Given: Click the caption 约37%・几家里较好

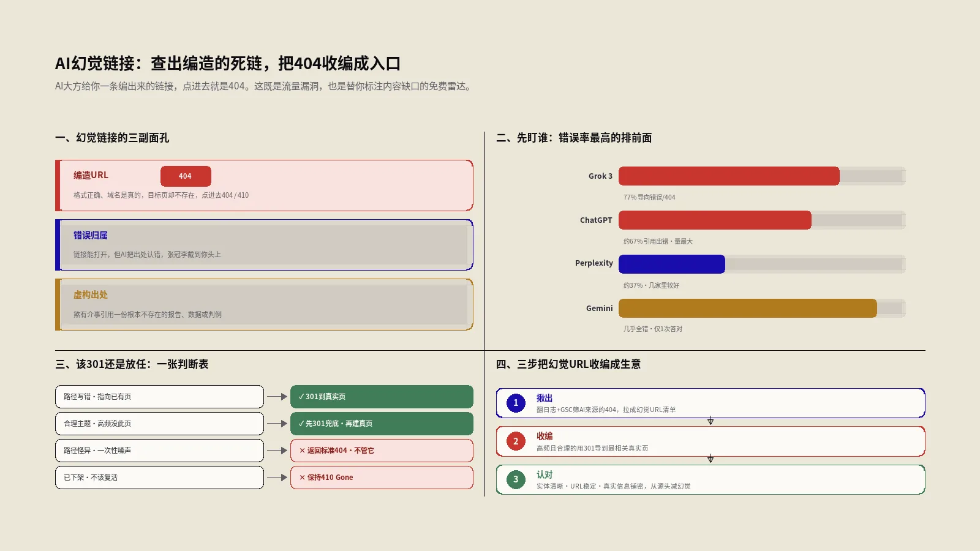Looking at the screenshot, I should [651, 285].
